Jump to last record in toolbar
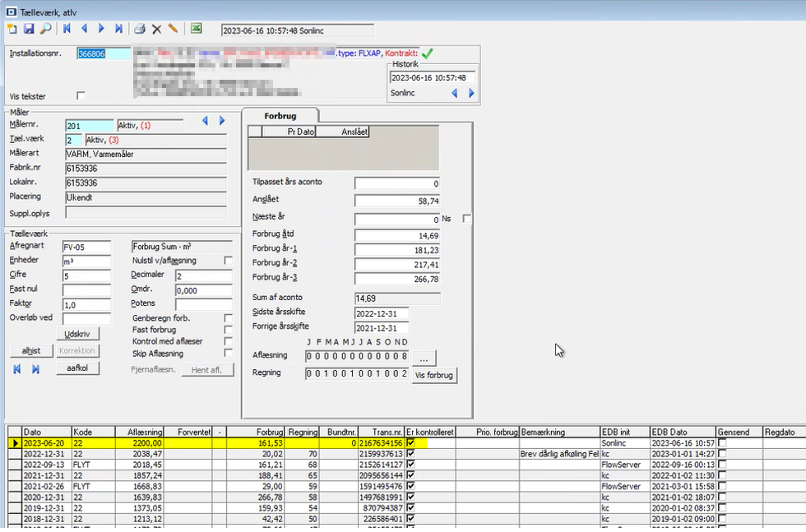 coord(118,29)
